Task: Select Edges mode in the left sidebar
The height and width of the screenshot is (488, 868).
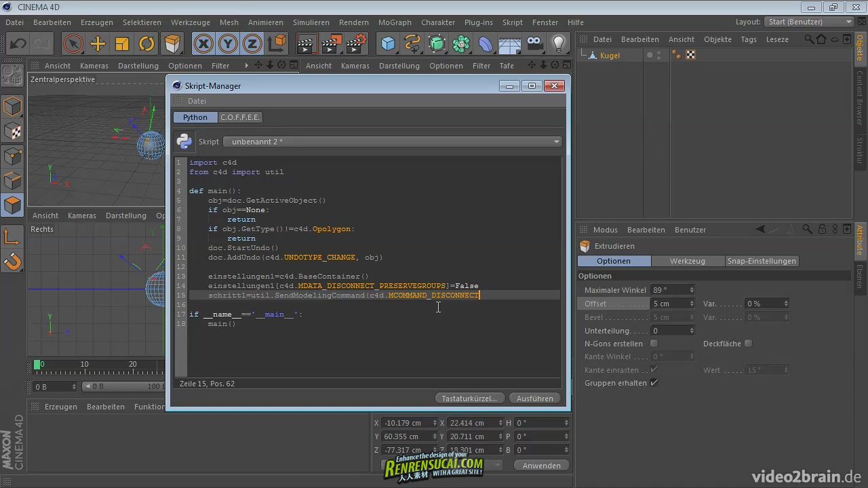Action: coord(12,180)
